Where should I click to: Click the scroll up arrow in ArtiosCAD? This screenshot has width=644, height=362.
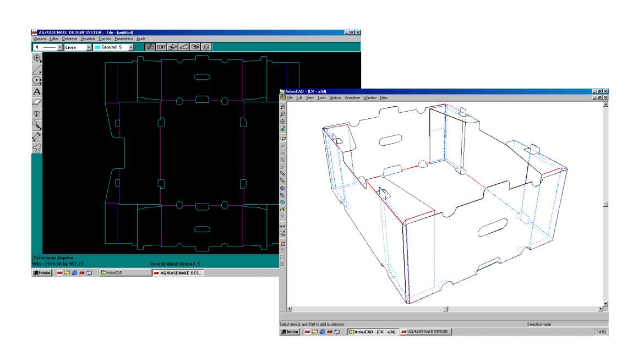pos(606,104)
